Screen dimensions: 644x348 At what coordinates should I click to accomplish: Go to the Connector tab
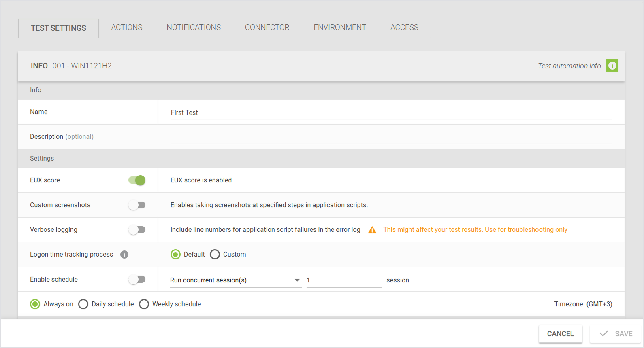(x=267, y=28)
